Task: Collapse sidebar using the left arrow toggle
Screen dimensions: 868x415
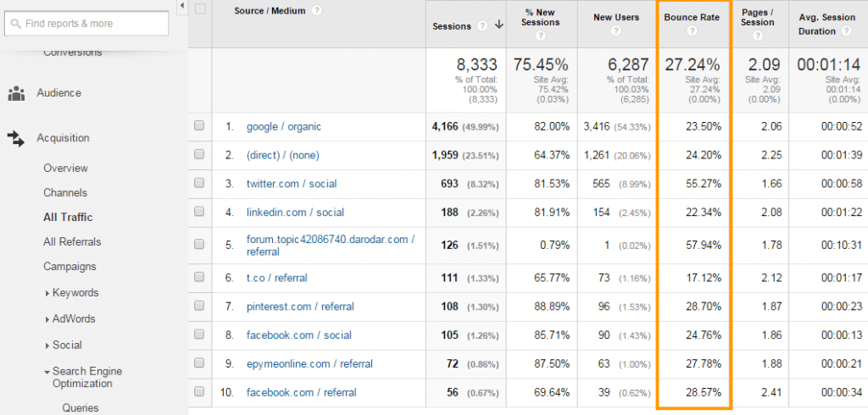Action: click(182, 6)
